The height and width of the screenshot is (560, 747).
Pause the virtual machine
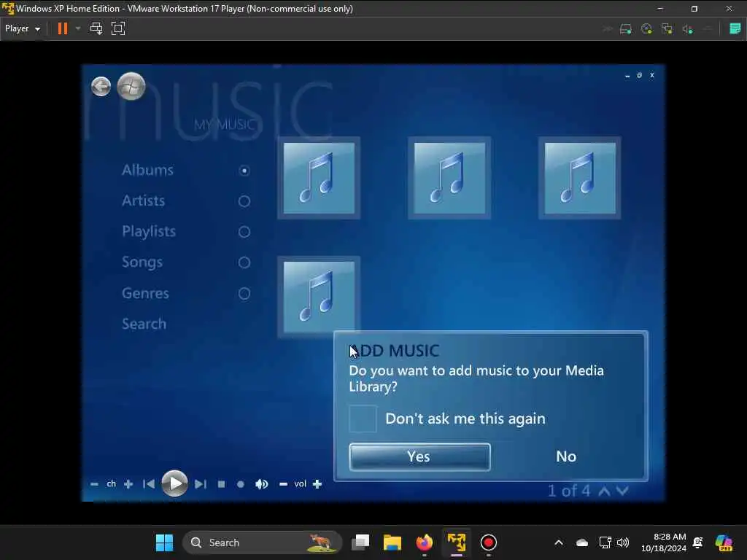coord(63,28)
